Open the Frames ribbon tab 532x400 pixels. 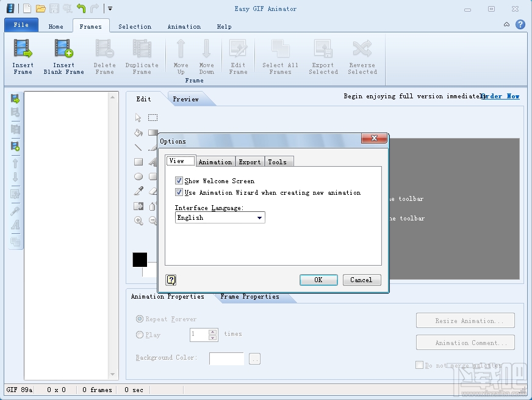point(91,26)
